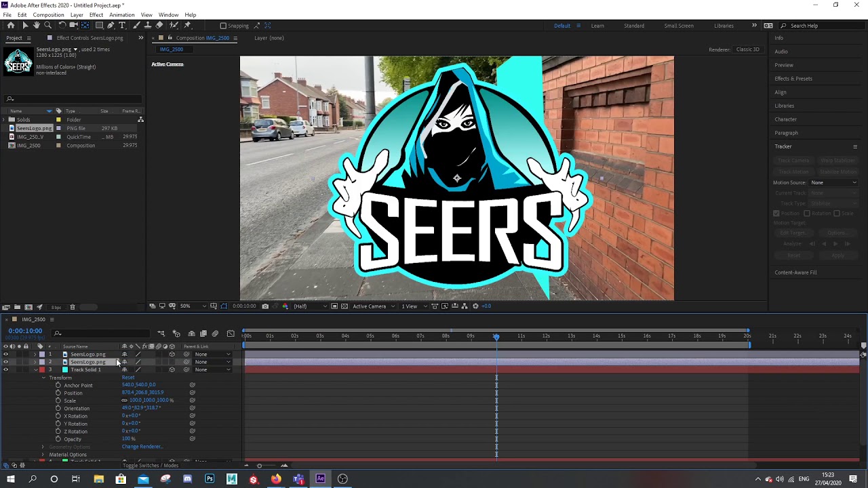Toggle 3D layer switch for layer 1
This screenshot has height=488, width=868.
point(172,354)
